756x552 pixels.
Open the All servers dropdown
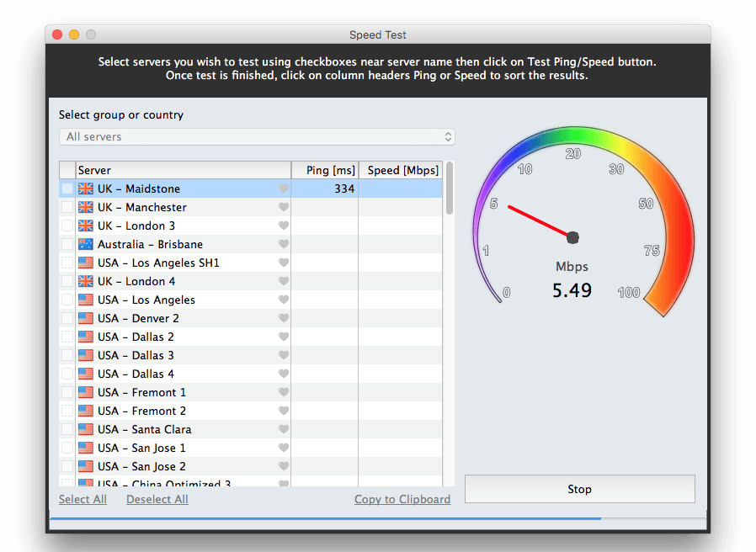click(x=257, y=136)
